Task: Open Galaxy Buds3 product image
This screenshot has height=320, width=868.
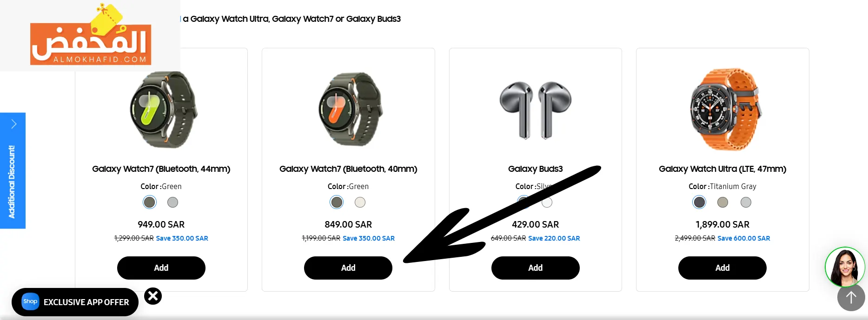Action: pyautogui.click(x=535, y=110)
